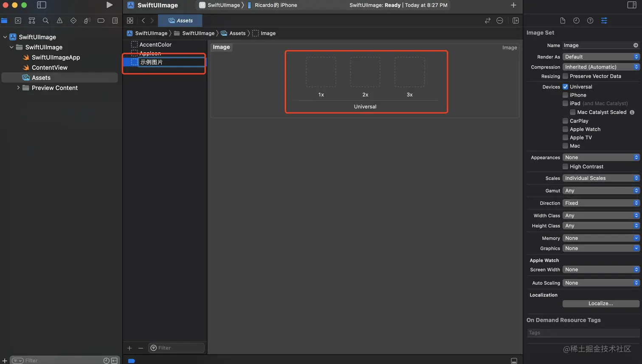Image resolution: width=642 pixels, height=364 pixels.
Task: Go forward in editor history
Action: tap(152, 20)
